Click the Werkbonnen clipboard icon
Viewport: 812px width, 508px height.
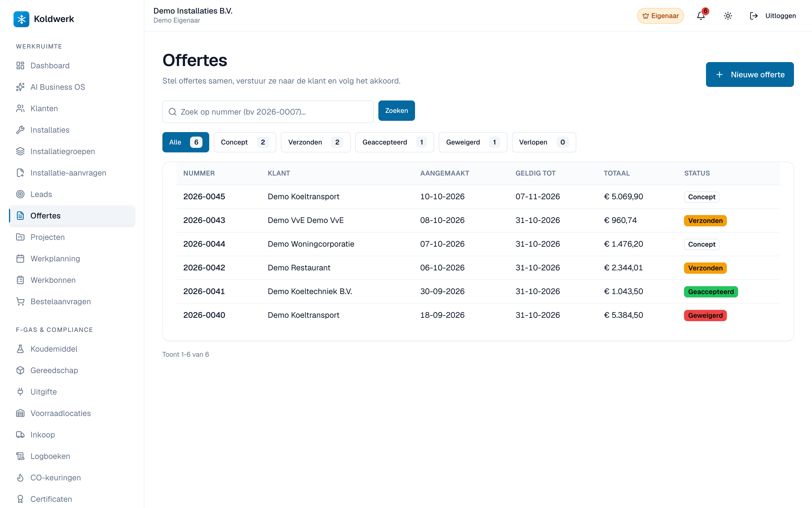pyautogui.click(x=20, y=280)
